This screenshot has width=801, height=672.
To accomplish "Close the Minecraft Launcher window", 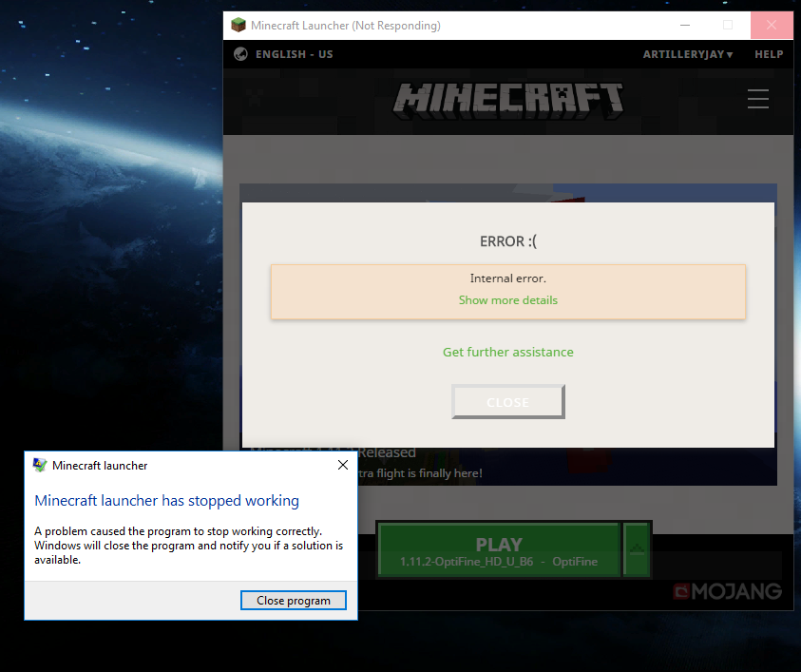I will pos(772,25).
